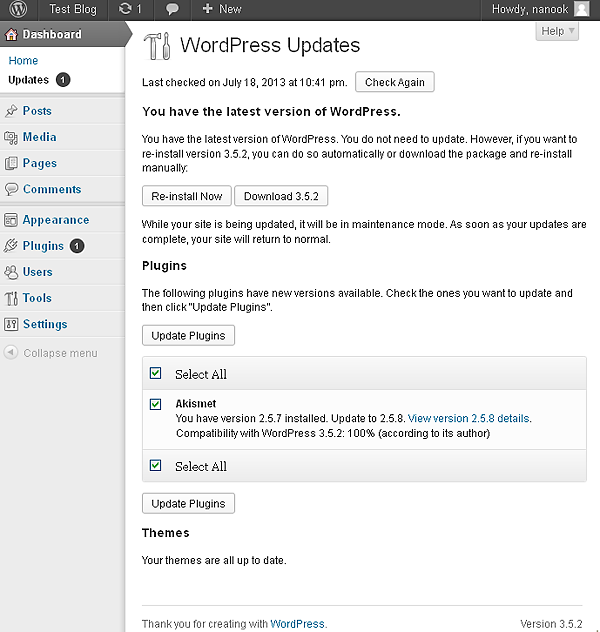Click the Settings icon in sidebar
600x632 pixels.
point(11,324)
